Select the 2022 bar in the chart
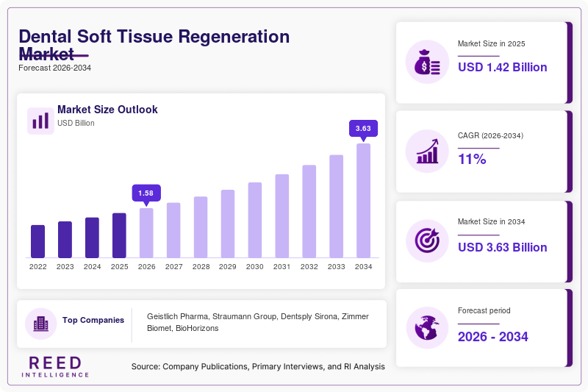The width and height of the screenshot is (588, 392). click(38, 241)
